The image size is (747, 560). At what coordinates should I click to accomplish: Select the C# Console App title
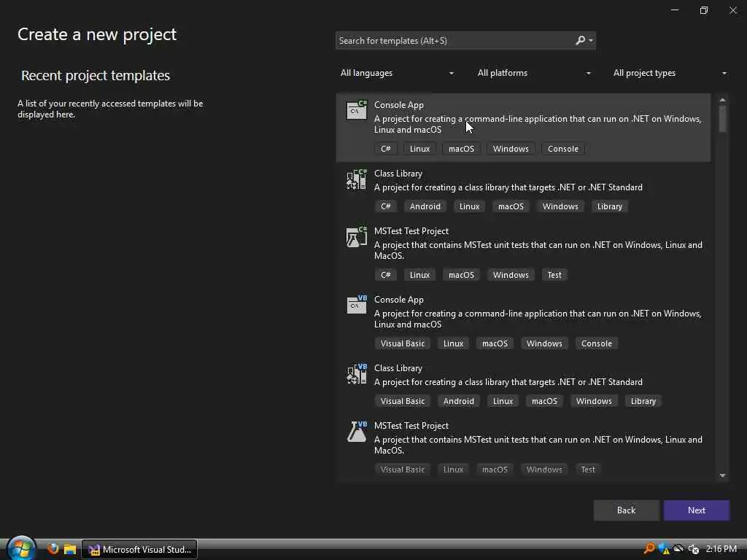pyautogui.click(x=399, y=105)
